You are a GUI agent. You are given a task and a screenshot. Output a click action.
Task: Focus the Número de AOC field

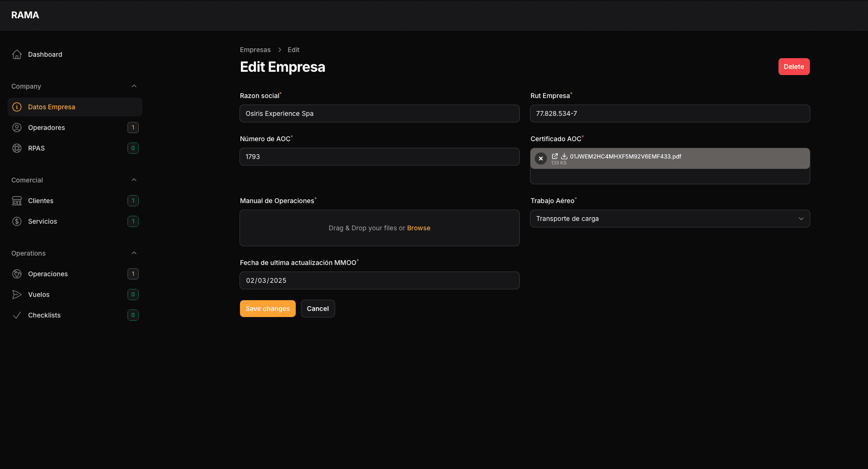[x=380, y=157]
